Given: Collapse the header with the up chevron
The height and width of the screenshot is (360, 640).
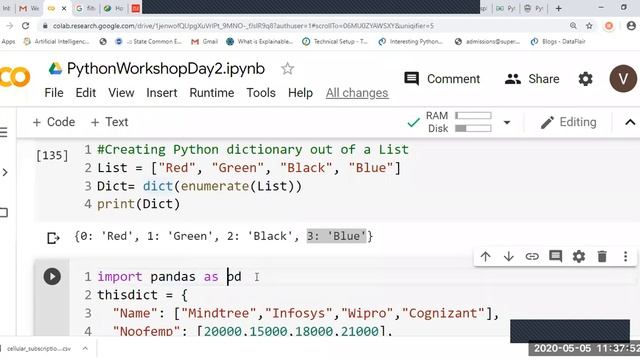Looking at the screenshot, I should 630,122.
